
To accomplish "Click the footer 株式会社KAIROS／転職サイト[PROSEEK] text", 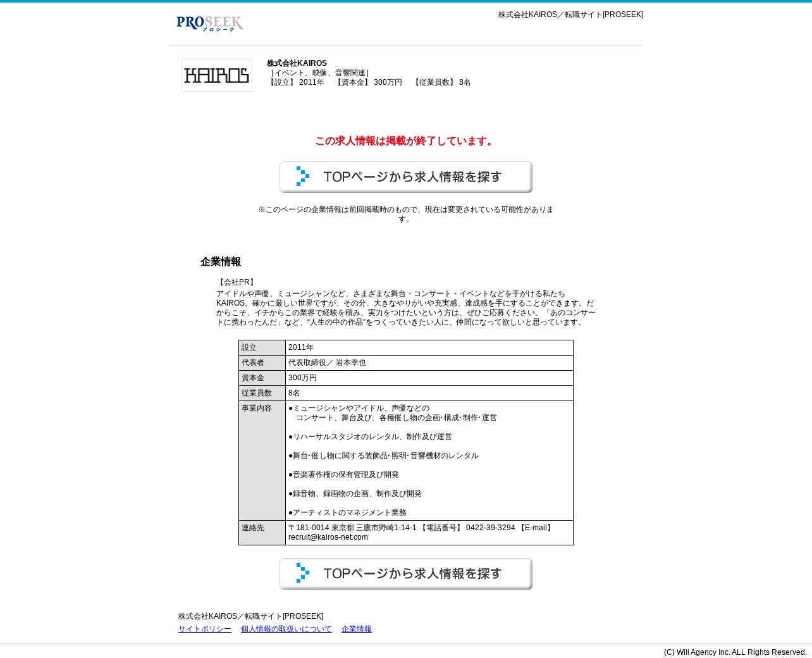I will coord(251,616).
